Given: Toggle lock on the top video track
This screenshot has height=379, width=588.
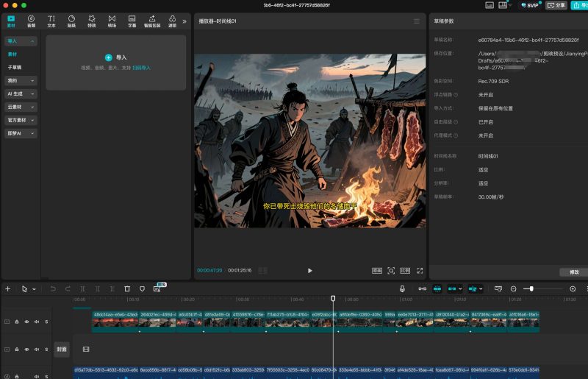Looking at the screenshot, I should tap(17, 322).
